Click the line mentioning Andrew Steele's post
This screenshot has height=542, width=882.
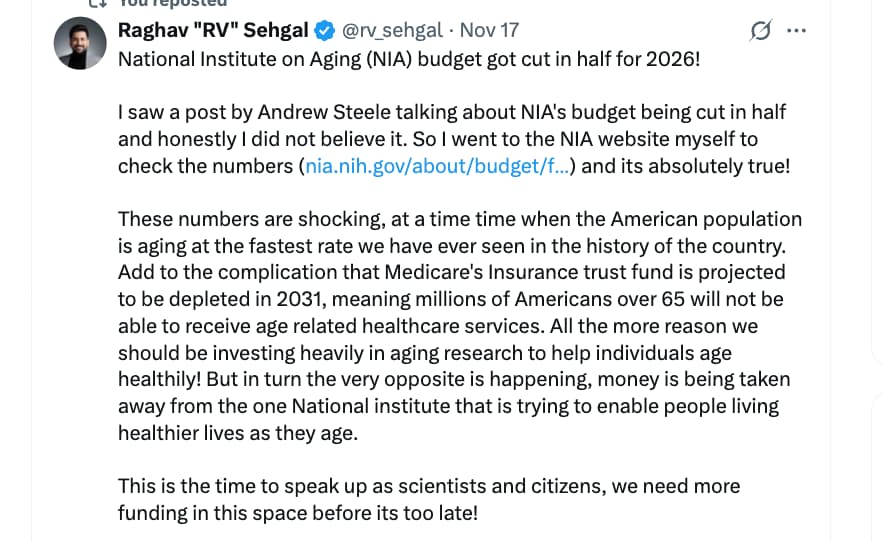[x=452, y=112]
